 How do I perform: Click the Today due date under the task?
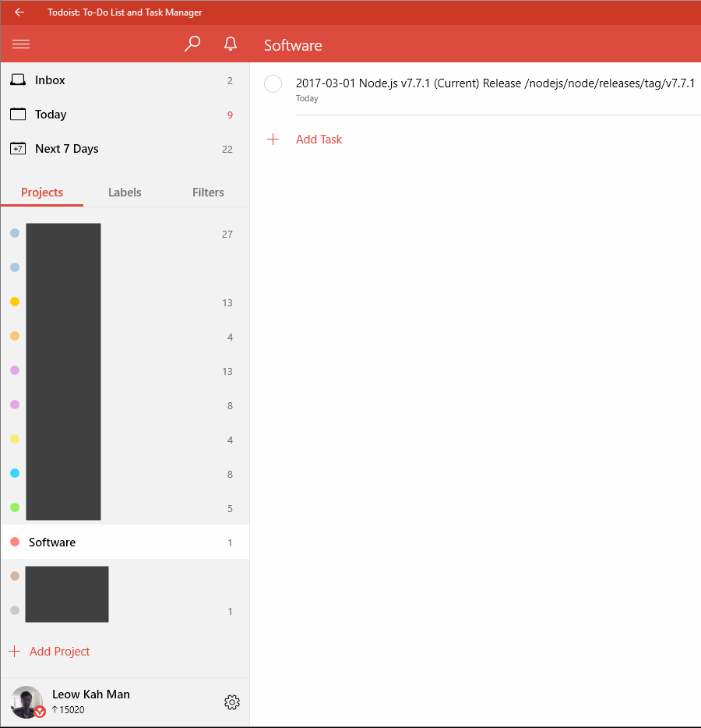click(x=307, y=98)
